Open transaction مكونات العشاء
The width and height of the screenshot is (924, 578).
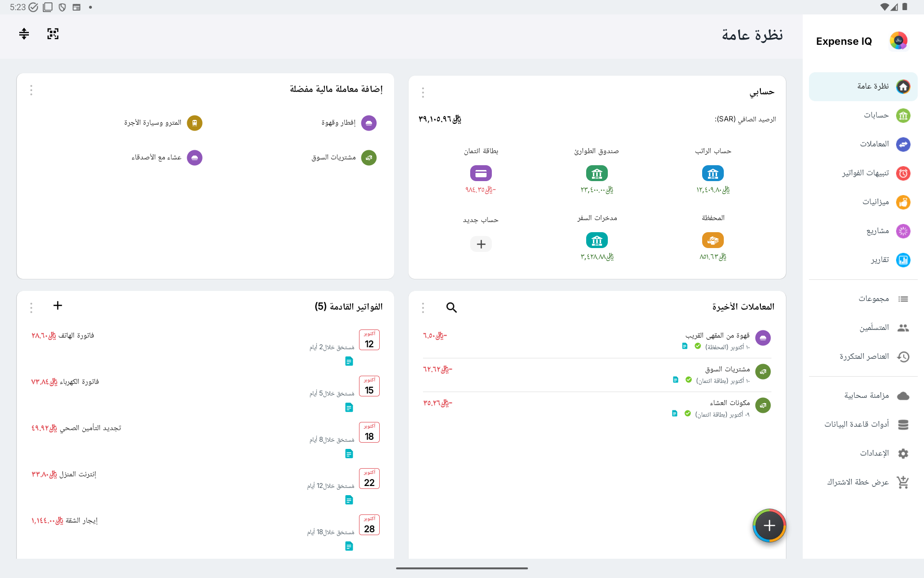click(x=597, y=408)
